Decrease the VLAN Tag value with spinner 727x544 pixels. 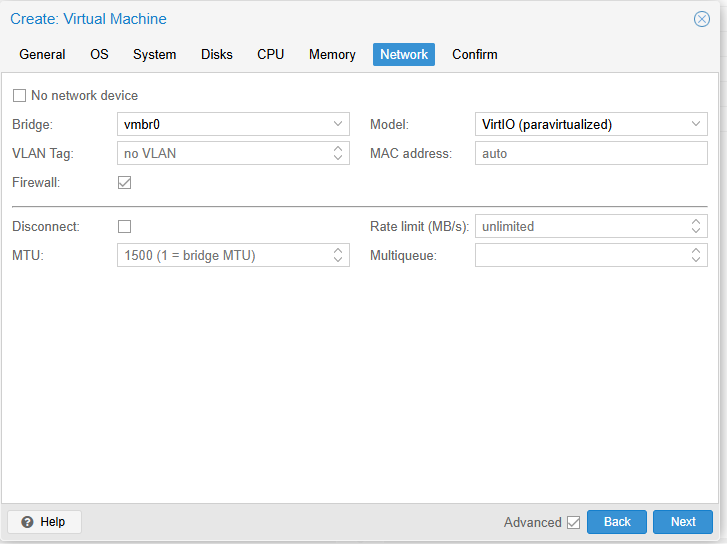(338, 158)
